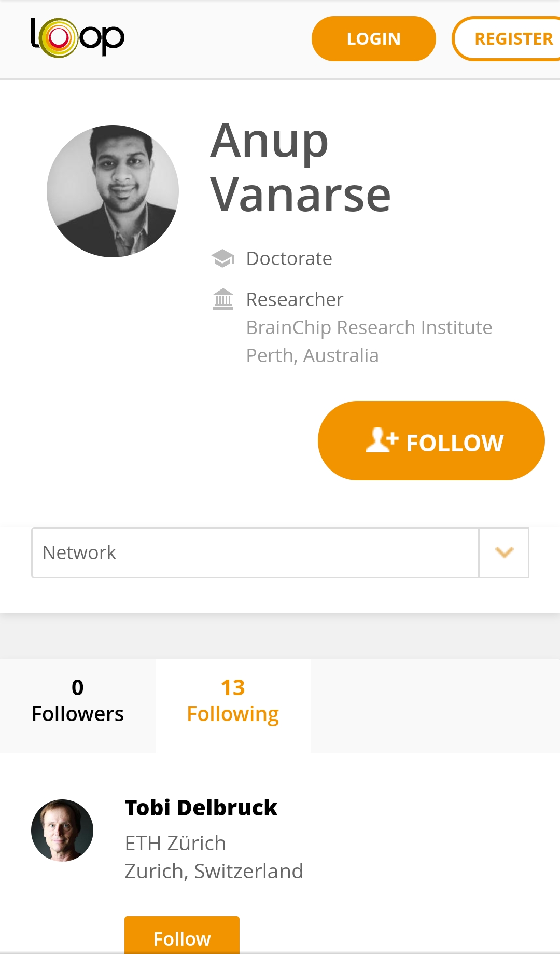The height and width of the screenshot is (954, 560).
Task: Open Tobi Delbruck's profile name link
Action: point(201,808)
